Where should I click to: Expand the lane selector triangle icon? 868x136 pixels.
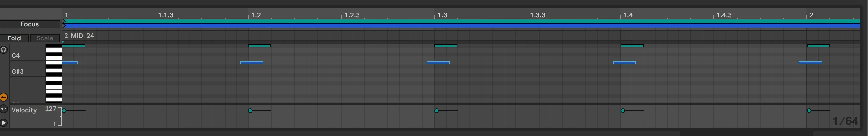[x=4, y=123]
